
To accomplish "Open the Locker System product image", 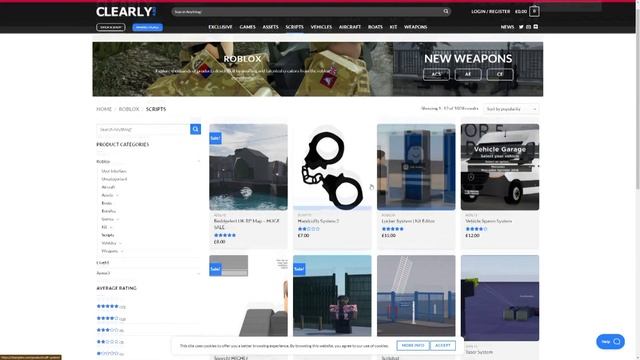I will 416,167.
